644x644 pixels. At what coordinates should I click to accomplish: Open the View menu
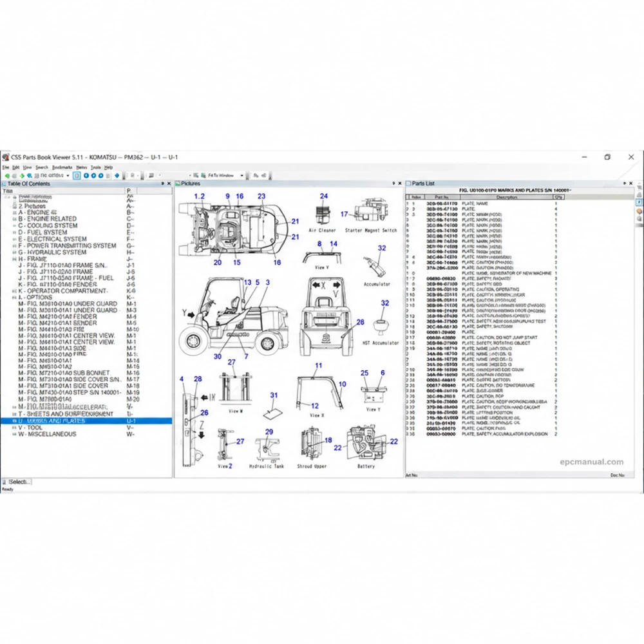click(27, 167)
